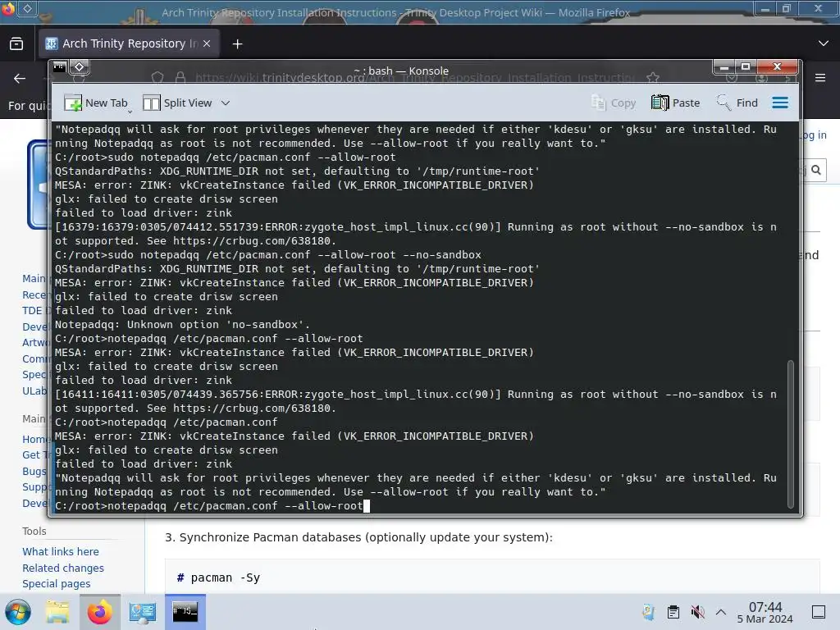The image size is (840, 630).
Task: Bookmark page with star icon in Firefox
Action: (x=652, y=78)
